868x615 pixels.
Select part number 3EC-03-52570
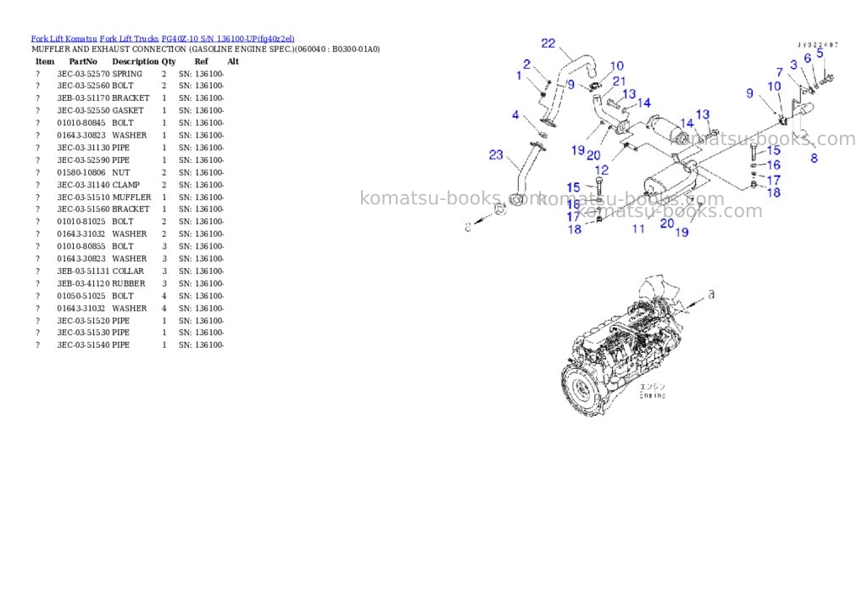tap(83, 74)
